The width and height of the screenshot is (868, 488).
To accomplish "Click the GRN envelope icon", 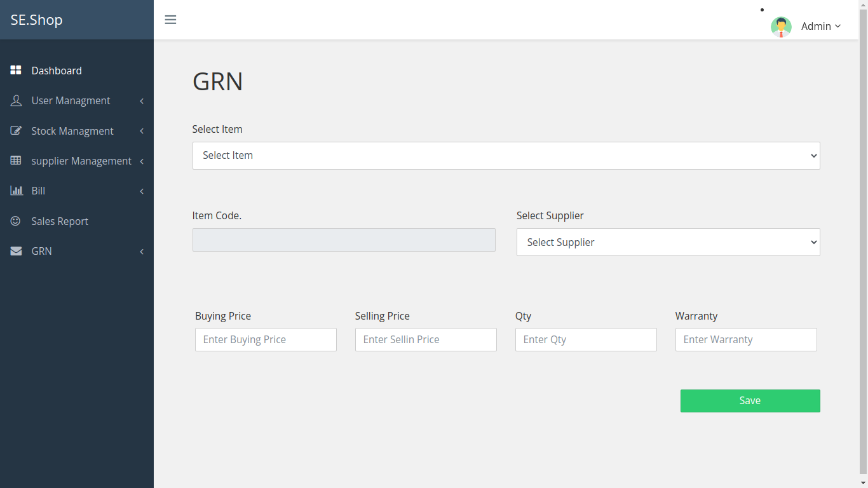I will click(x=15, y=250).
